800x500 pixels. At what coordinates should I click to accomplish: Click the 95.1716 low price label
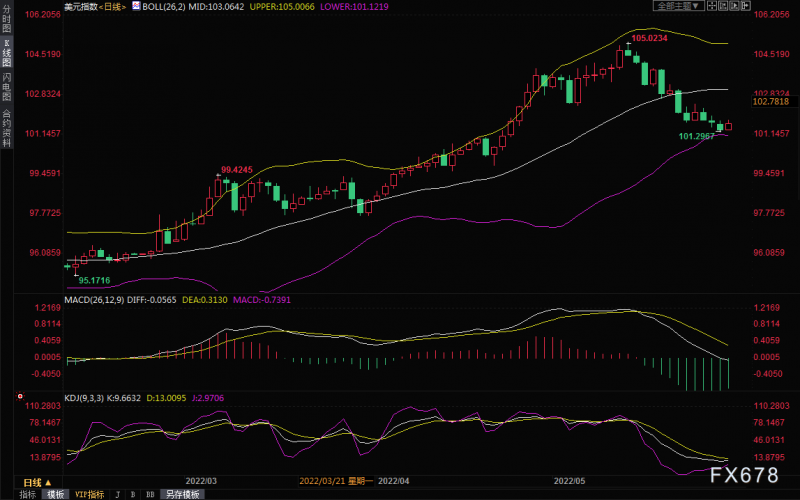point(94,280)
